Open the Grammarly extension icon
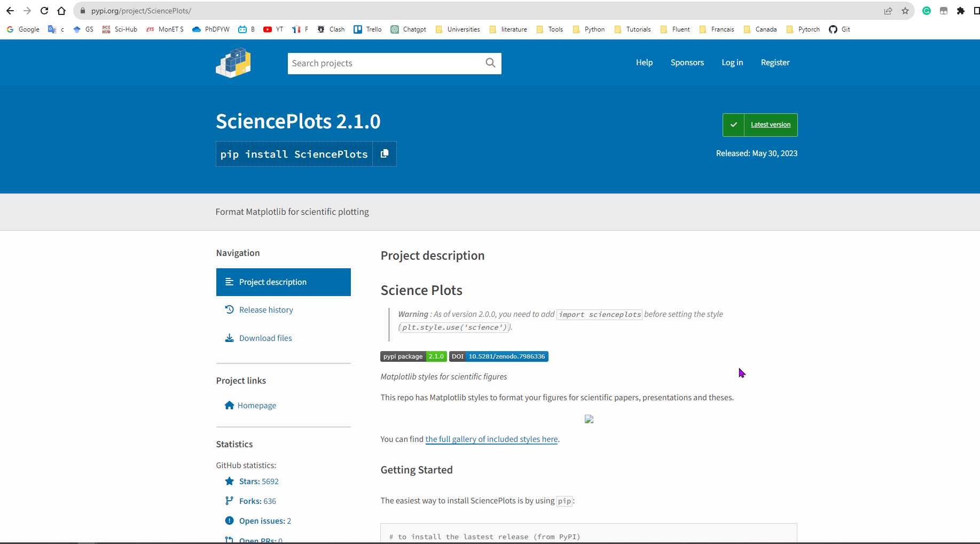 927,11
